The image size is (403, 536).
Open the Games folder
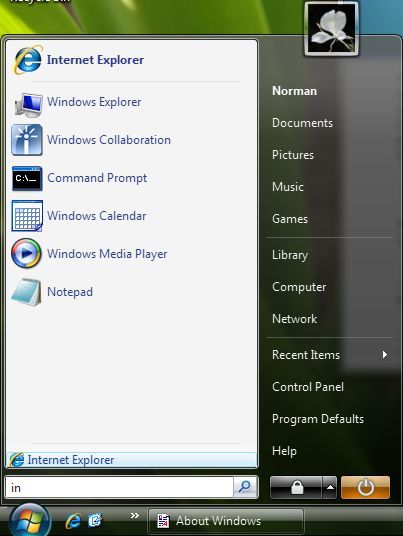290,219
